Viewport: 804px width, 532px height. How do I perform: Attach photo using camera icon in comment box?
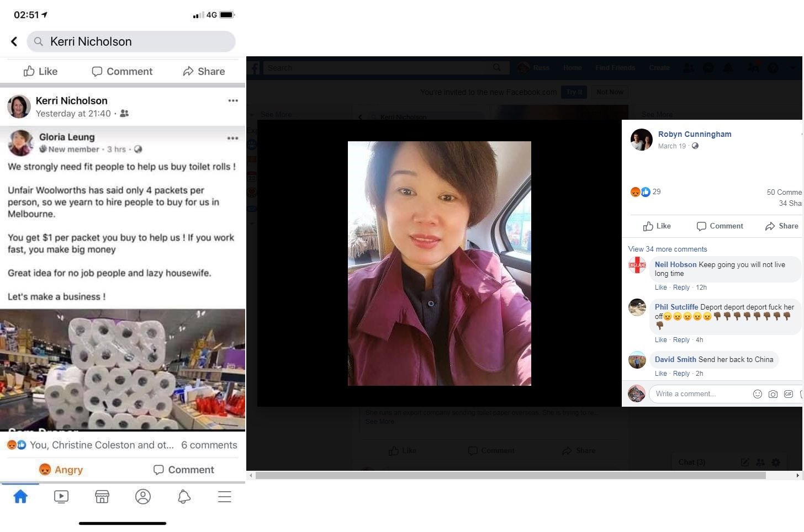point(773,394)
